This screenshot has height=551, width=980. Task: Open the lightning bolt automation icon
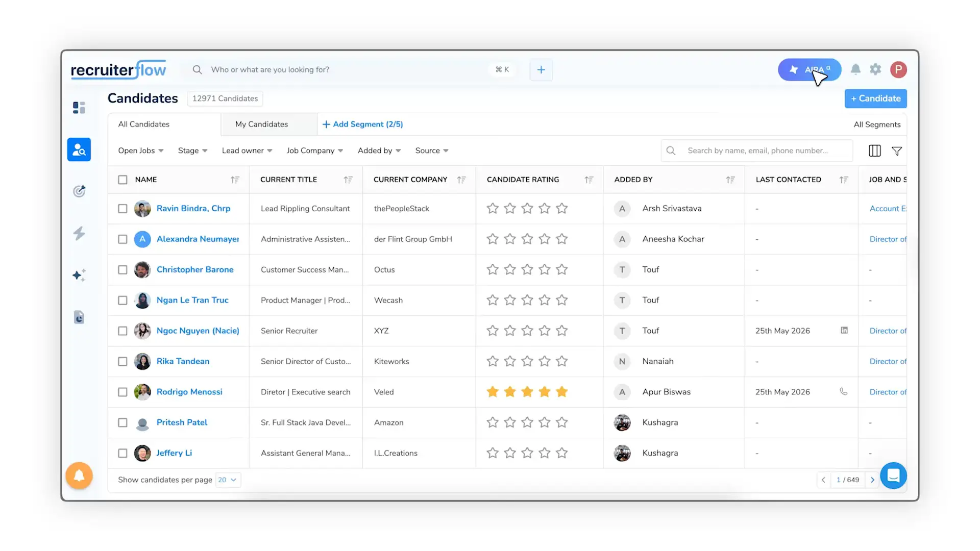(x=79, y=233)
